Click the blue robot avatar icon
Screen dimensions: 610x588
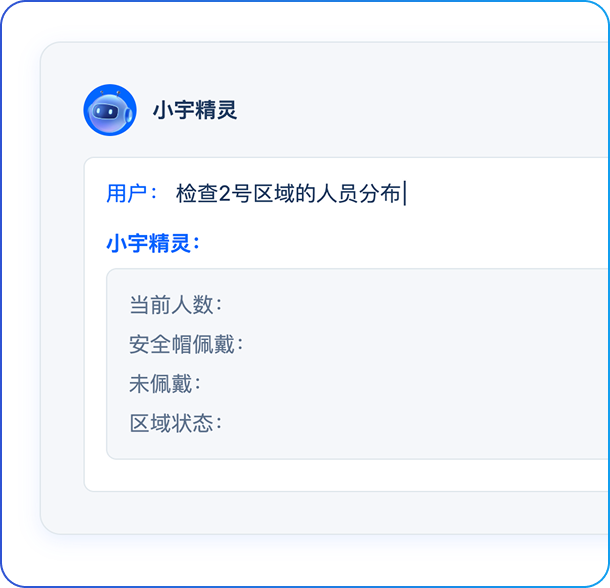[x=110, y=110]
